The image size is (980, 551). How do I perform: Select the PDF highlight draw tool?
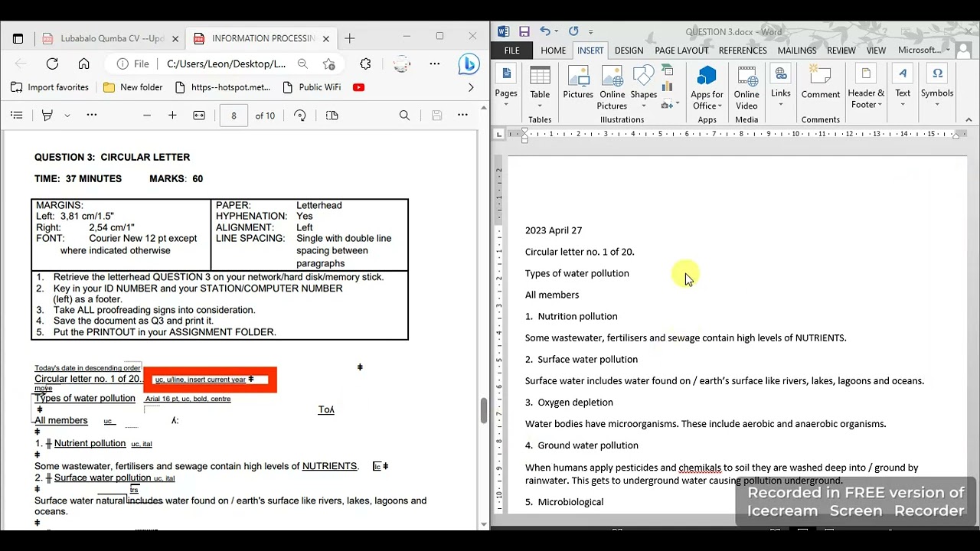point(47,116)
